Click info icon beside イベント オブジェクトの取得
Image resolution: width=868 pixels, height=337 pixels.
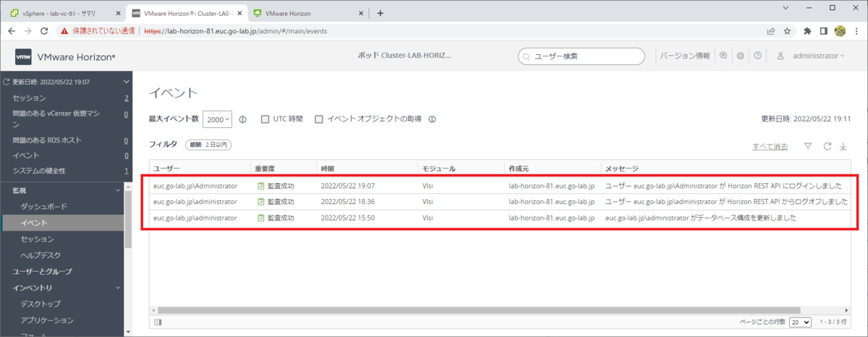[x=432, y=119]
